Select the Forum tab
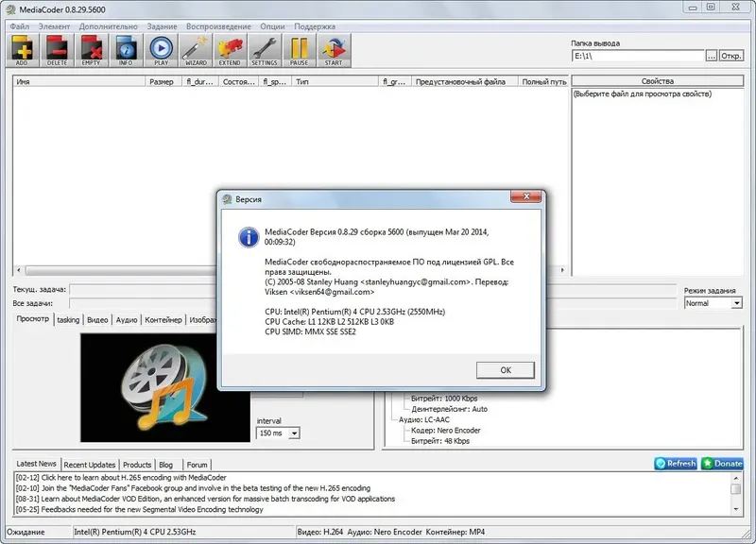The height and width of the screenshot is (544, 756). (197, 465)
